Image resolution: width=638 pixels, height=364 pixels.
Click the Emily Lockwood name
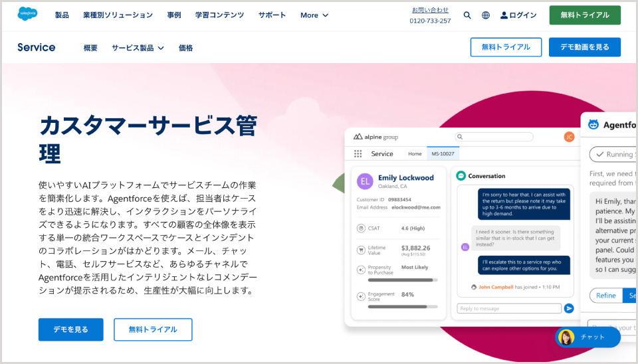[405, 178]
